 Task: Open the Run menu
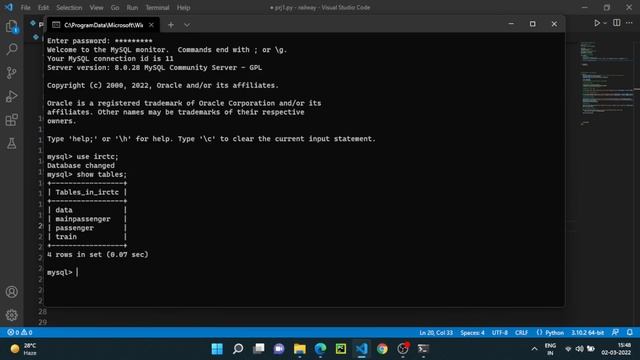point(132,7)
